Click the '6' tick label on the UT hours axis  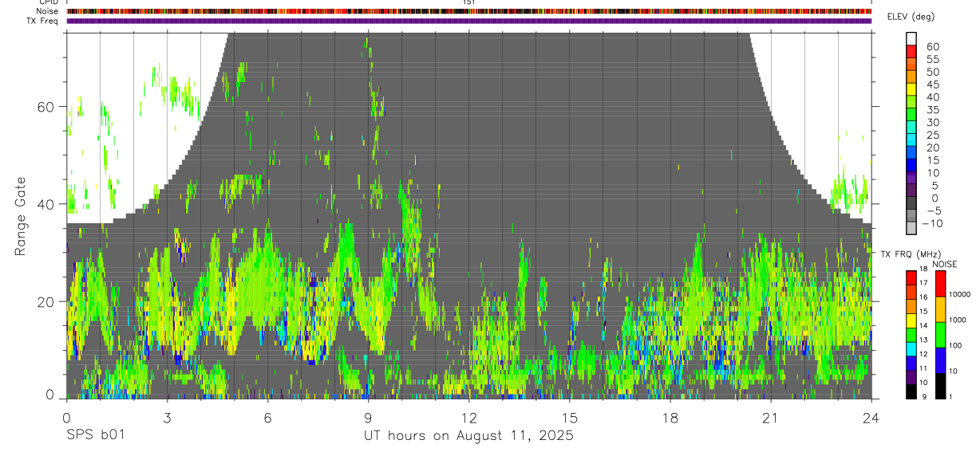coord(267,418)
